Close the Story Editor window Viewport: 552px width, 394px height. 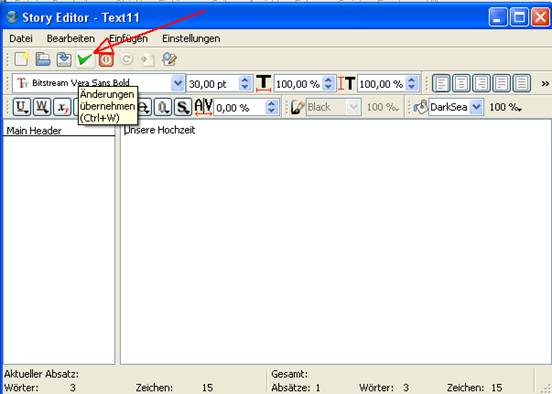click(540, 17)
